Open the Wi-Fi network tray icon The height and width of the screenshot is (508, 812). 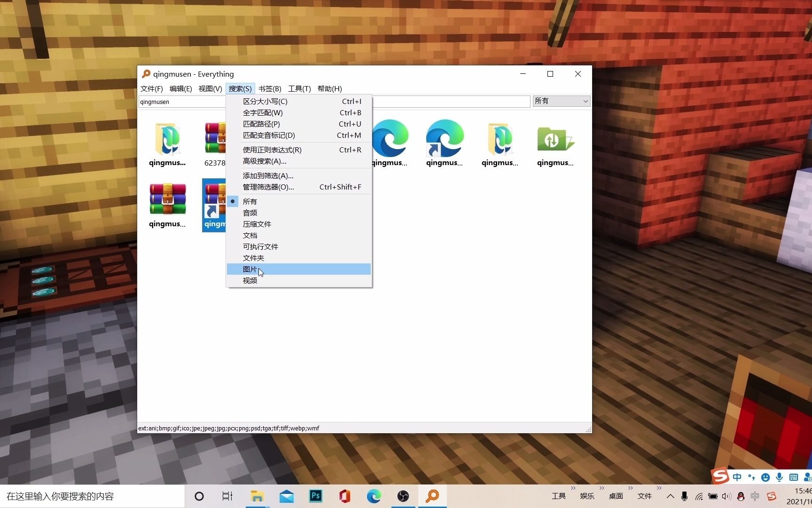coord(699,496)
